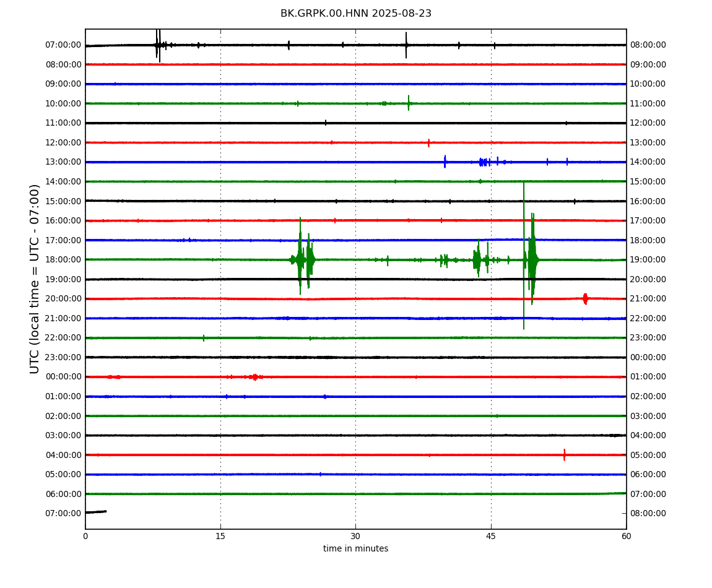Click green spike on 10:00:00 trace near minute 36
The height and width of the screenshot is (588, 712).
coord(409,103)
